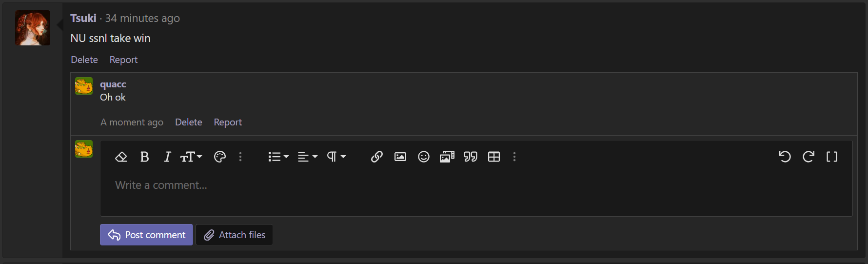Image resolution: width=868 pixels, height=264 pixels.
Task: Click the eraser remove formatting icon
Action: [121, 157]
